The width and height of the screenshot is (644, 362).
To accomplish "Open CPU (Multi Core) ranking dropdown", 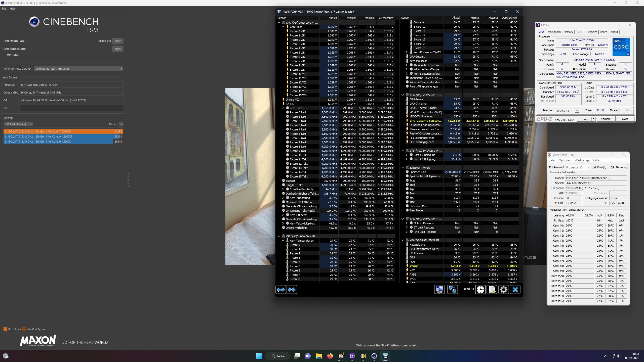I will pos(18,124).
